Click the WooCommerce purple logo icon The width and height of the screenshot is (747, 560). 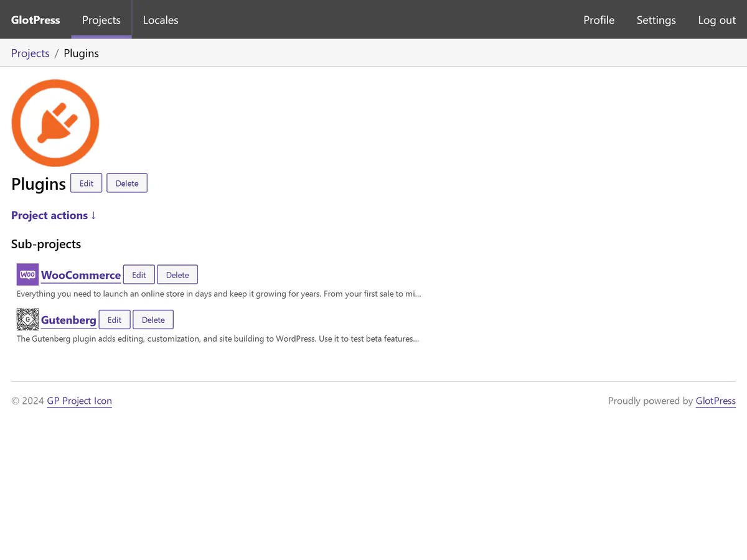pos(27,274)
